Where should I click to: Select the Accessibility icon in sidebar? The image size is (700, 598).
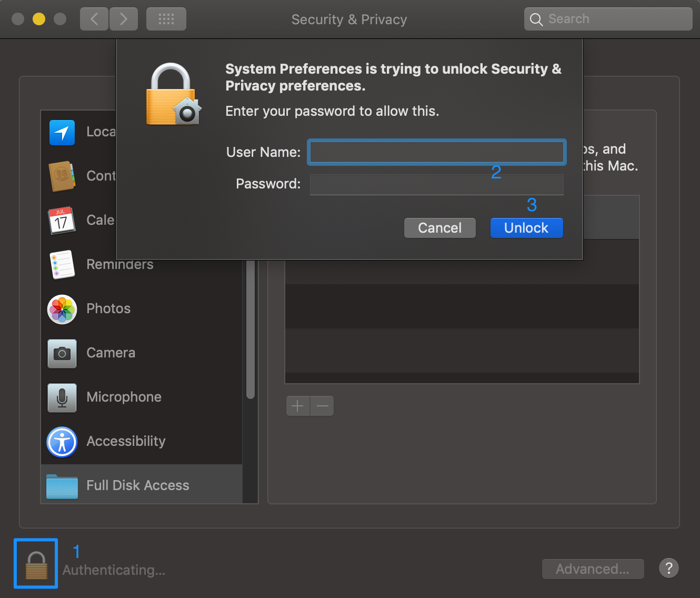pos(62,442)
